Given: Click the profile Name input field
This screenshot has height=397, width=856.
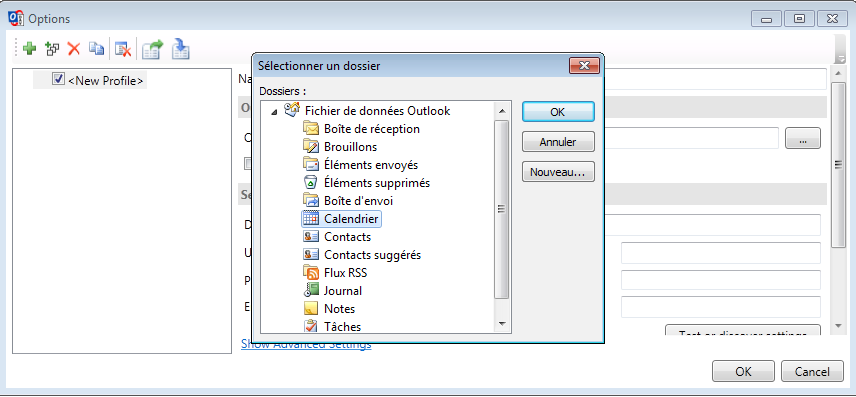Looking at the screenshot, I should click(x=715, y=79).
